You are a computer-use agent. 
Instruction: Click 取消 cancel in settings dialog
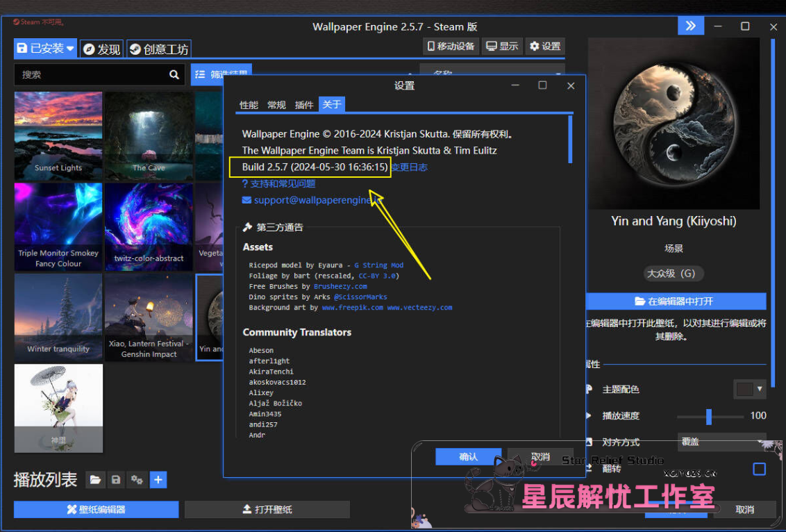pyautogui.click(x=540, y=457)
